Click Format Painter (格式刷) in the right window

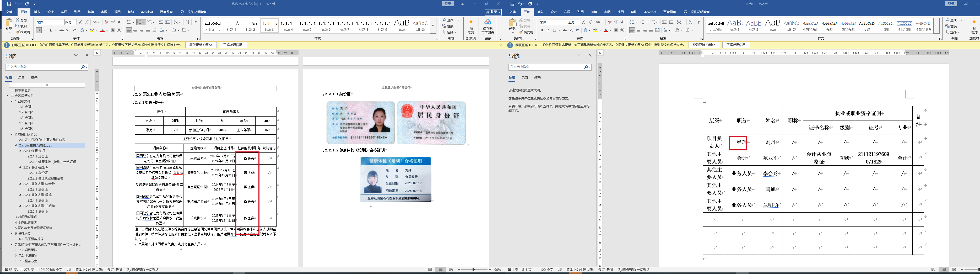pos(526,32)
